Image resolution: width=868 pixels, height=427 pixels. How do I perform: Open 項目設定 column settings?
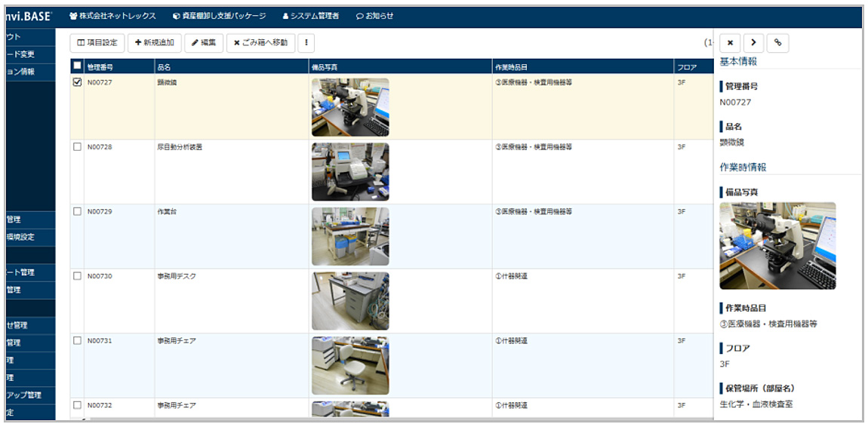click(x=97, y=42)
